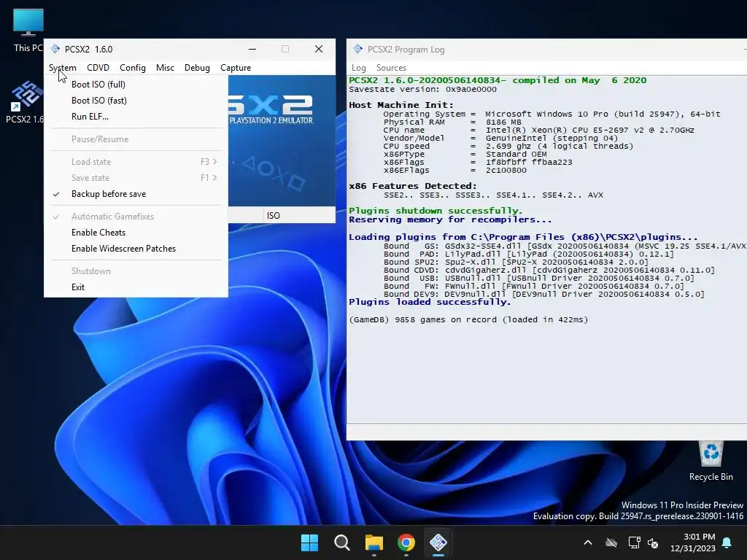Choose Exit from System menu
Image resolution: width=747 pixels, height=560 pixels.
point(136,287)
